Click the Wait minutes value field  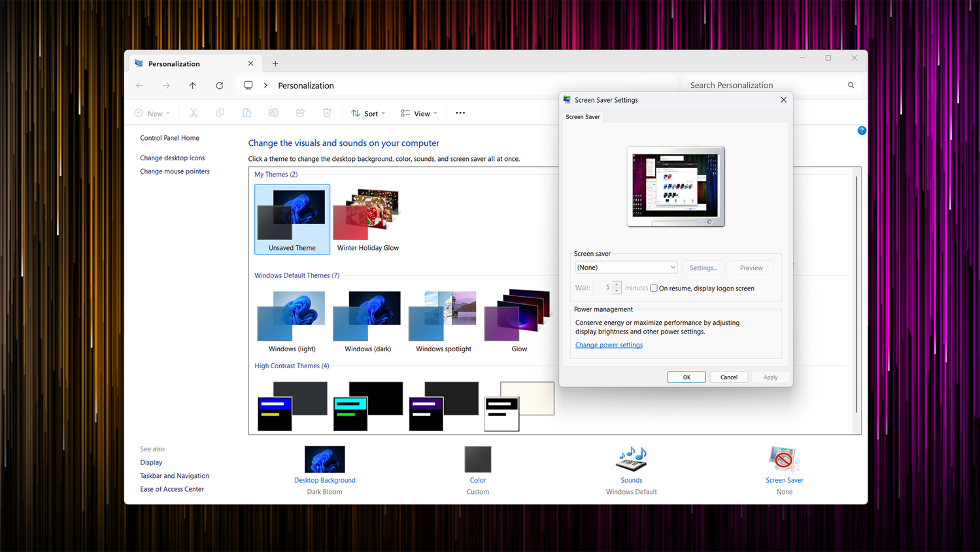[603, 288]
